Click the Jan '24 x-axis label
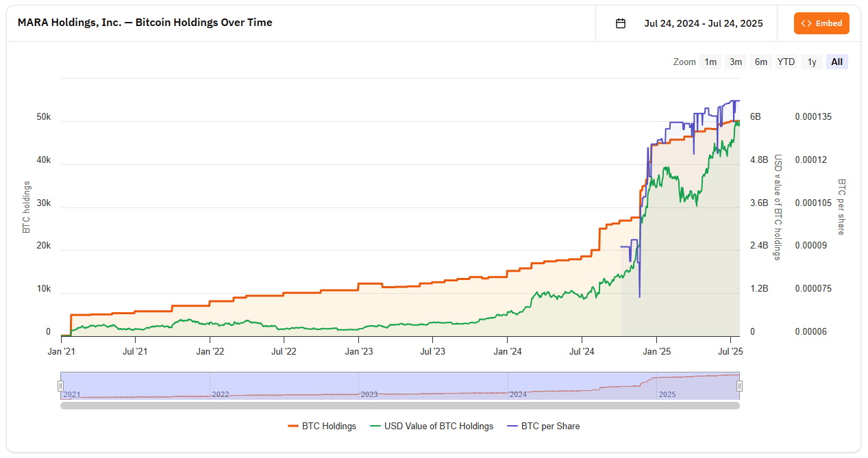 [507, 351]
